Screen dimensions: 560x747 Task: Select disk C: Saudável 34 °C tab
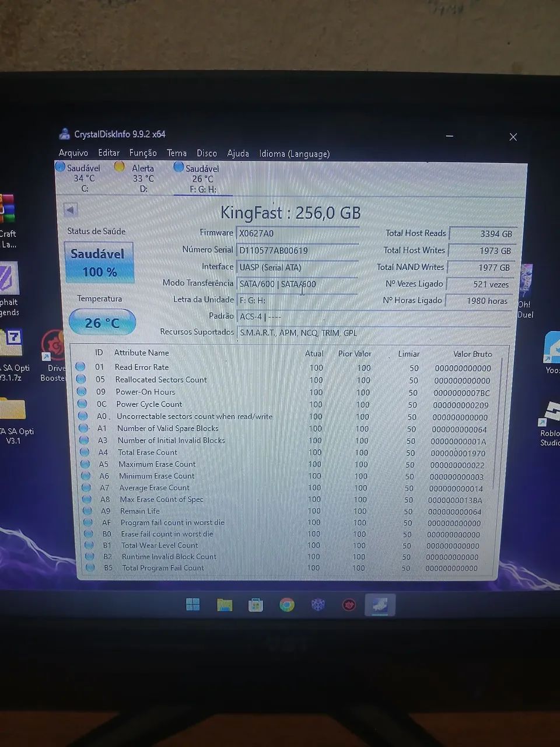79,177
